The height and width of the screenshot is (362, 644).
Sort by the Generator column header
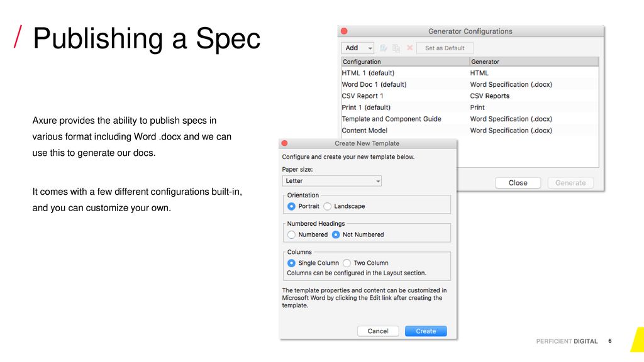pos(534,62)
